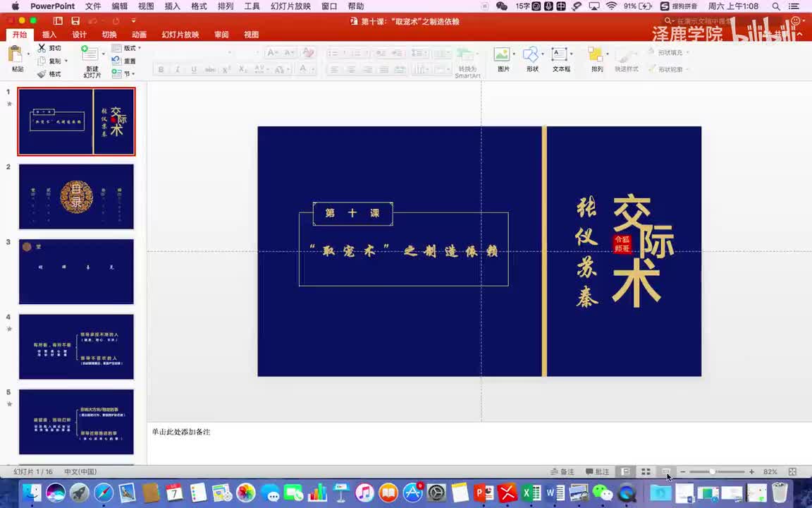
Task: Click the sidebar layout icon in title bar
Action: [58, 20]
